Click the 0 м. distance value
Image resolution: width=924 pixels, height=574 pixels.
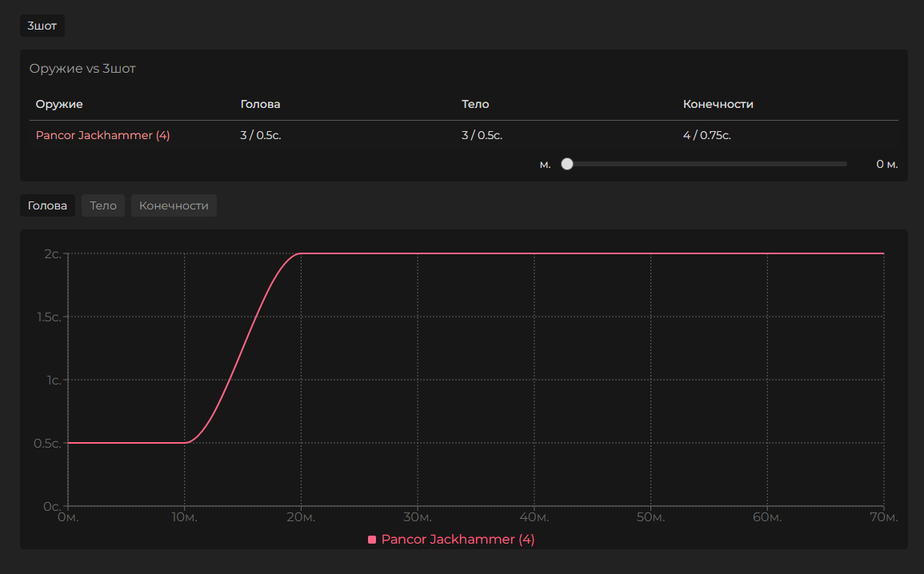[x=886, y=164]
